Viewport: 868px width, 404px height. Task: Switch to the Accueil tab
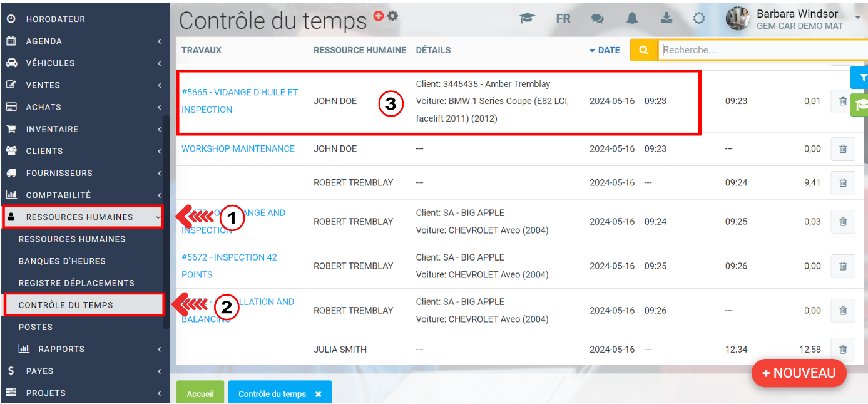(x=200, y=394)
